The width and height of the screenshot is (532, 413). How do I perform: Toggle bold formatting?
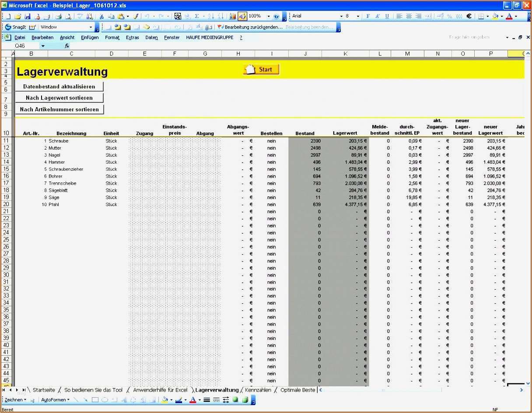(x=368, y=16)
